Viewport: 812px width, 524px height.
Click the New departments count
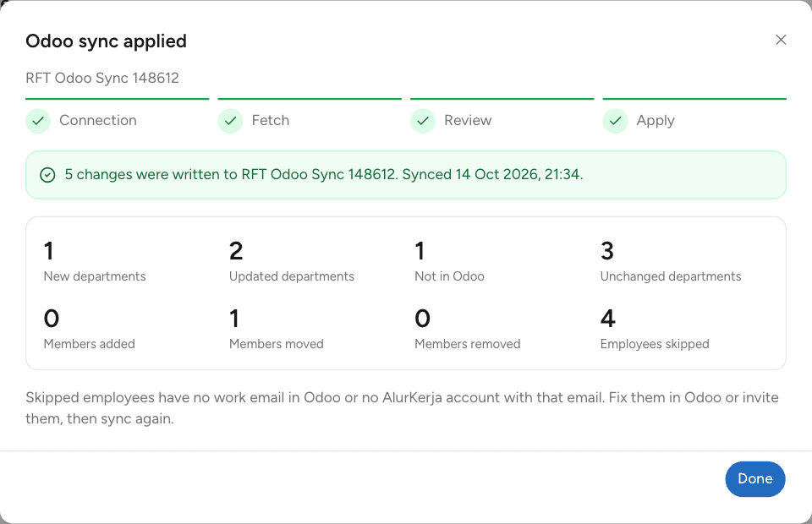pos(49,251)
